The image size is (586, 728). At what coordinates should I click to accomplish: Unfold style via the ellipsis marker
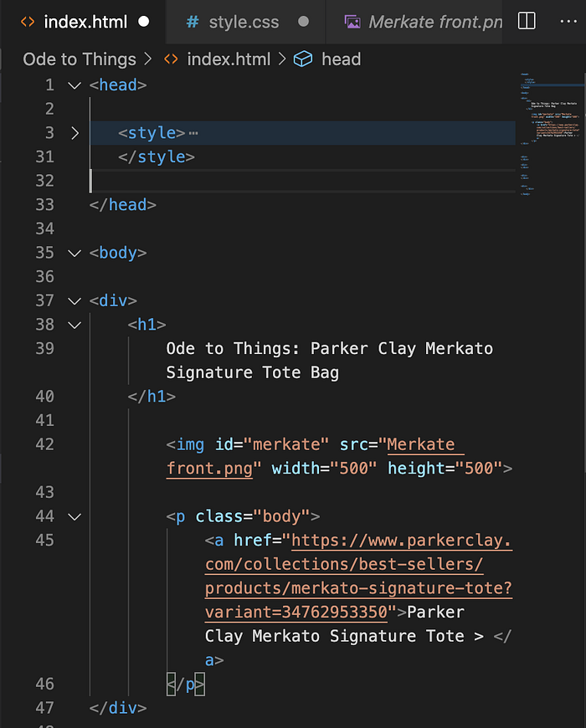tap(193, 133)
